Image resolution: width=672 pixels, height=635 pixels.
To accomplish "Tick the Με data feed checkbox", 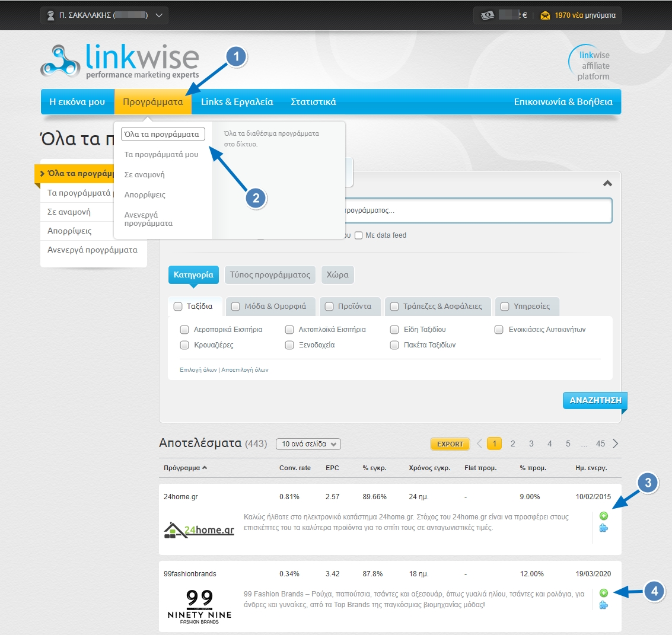I will [x=358, y=235].
